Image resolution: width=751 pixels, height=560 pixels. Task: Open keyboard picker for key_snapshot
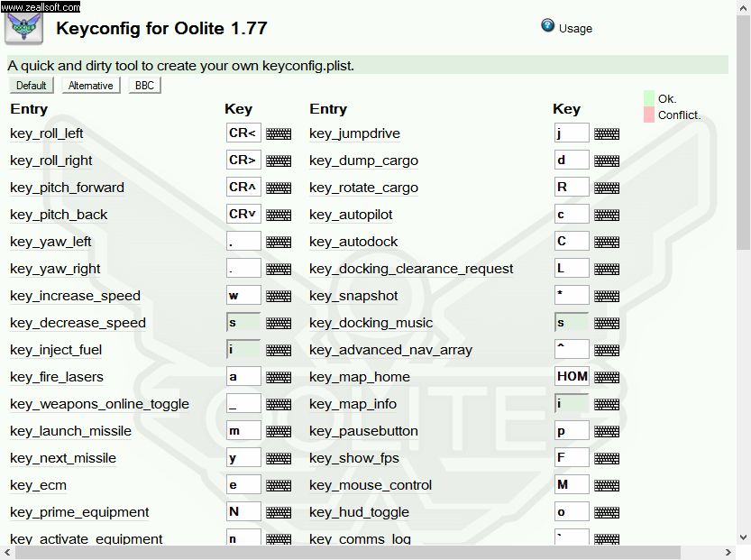click(607, 297)
